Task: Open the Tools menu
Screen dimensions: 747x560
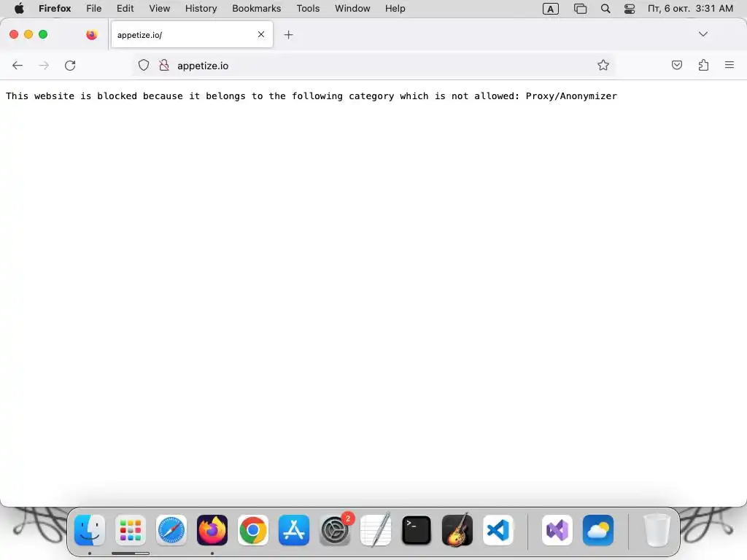Action: 309,9
